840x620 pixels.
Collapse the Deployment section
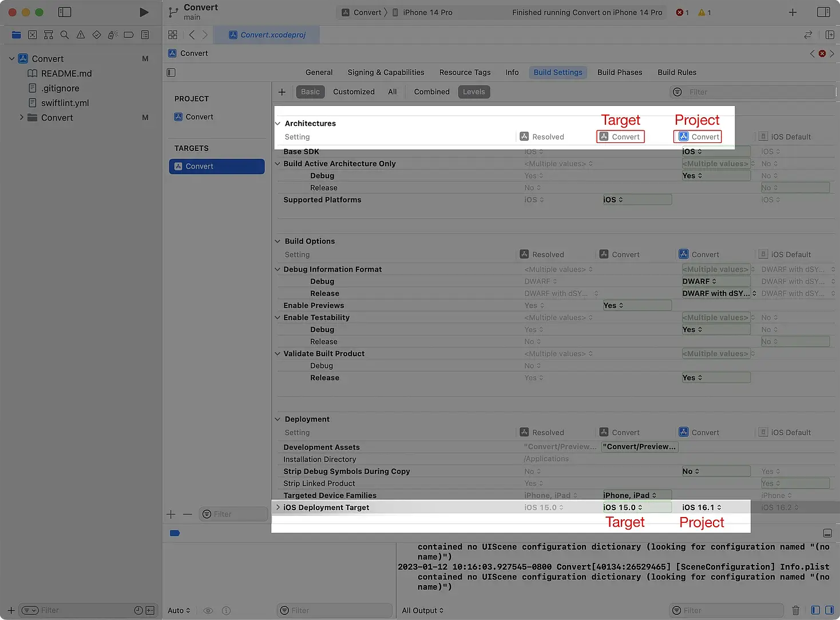tap(278, 419)
